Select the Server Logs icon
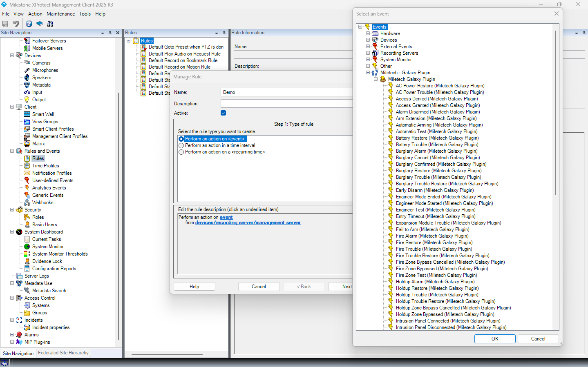 click(x=19, y=276)
